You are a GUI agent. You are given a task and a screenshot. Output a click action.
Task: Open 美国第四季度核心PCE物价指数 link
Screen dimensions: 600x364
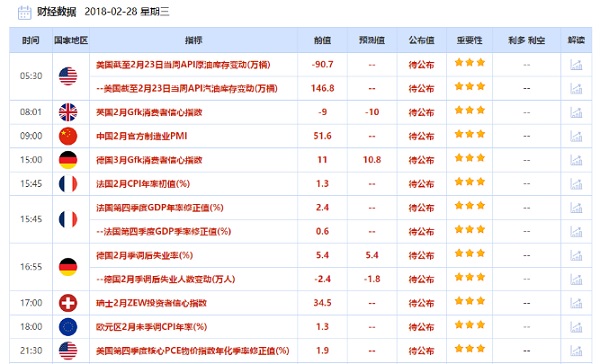192,350
